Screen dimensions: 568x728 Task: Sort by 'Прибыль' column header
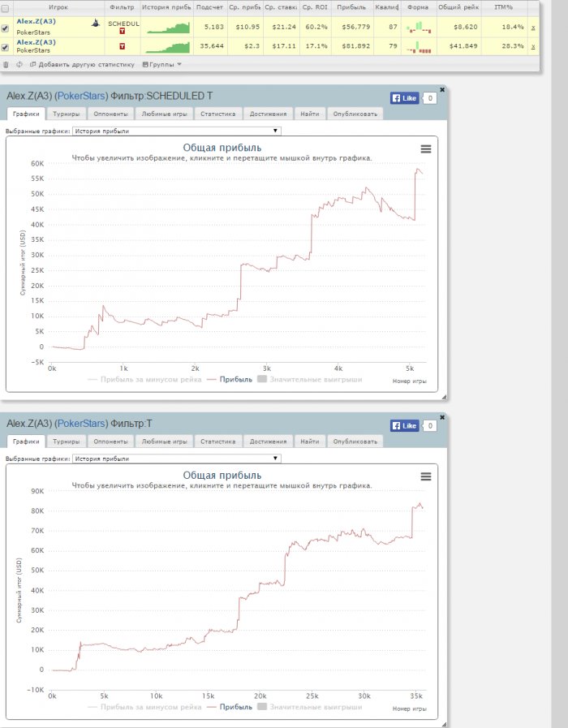tap(351, 7)
